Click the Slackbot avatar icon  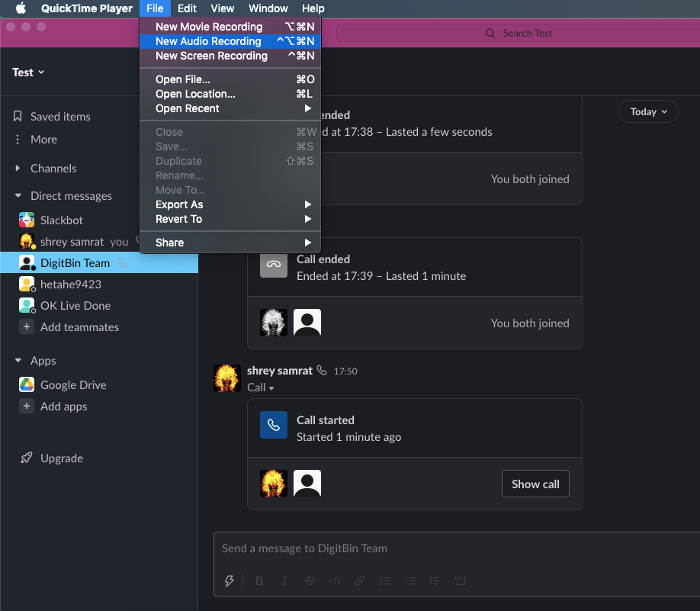click(27, 220)
